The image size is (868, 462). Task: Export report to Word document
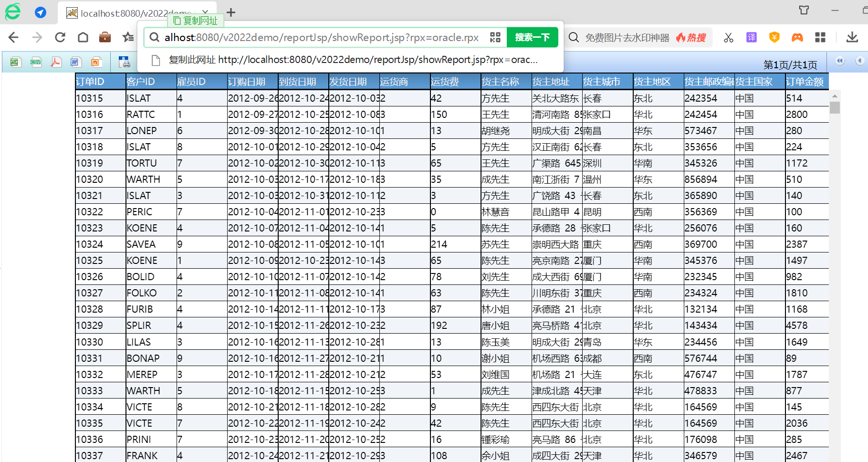[x=75, y=62]
